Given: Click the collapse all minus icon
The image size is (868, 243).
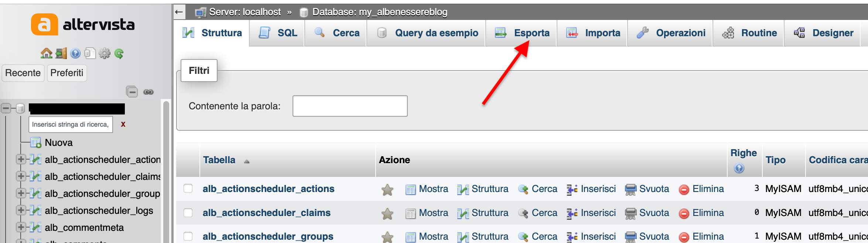Looking at the screenshot, I should (132, 92).
